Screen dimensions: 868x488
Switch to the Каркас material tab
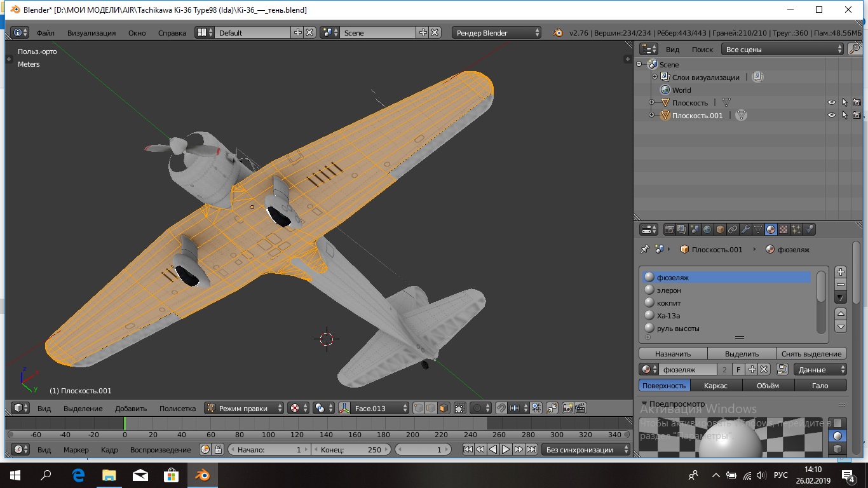pyautogui.click(x=715, y=385)
